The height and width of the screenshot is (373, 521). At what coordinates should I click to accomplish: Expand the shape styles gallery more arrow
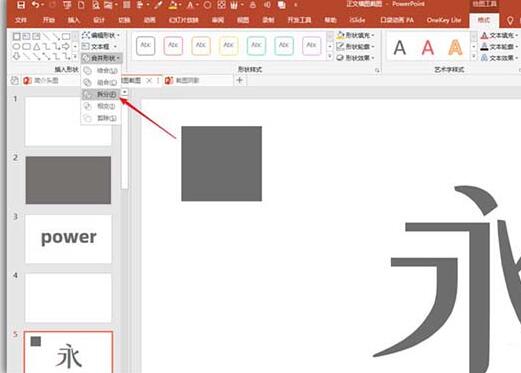[330, 57]
